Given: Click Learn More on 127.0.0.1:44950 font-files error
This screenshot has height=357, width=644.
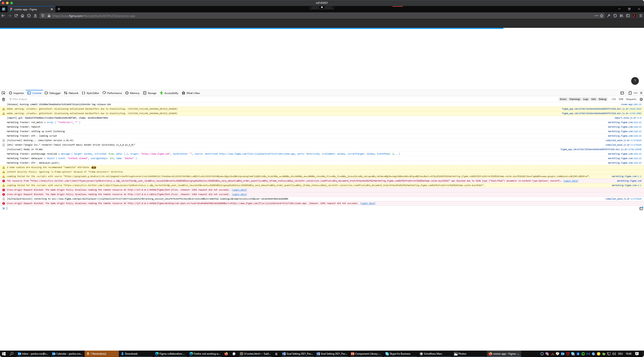Looking at the screenshot, I should 239,190.
